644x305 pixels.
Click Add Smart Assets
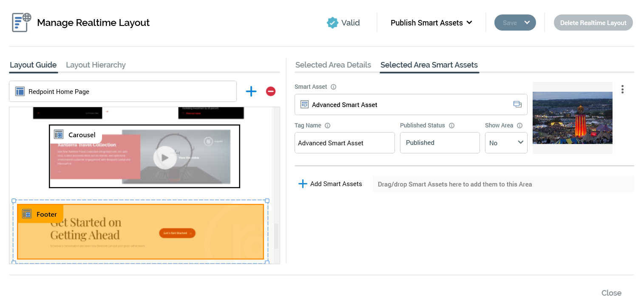pyautogui.click(x=331, y=184)
